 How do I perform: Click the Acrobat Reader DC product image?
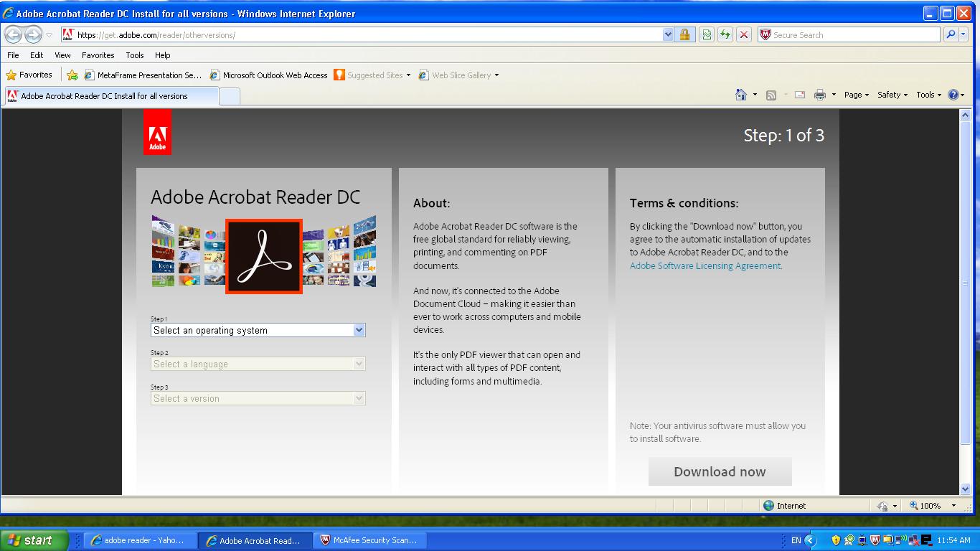click(264, 256)
